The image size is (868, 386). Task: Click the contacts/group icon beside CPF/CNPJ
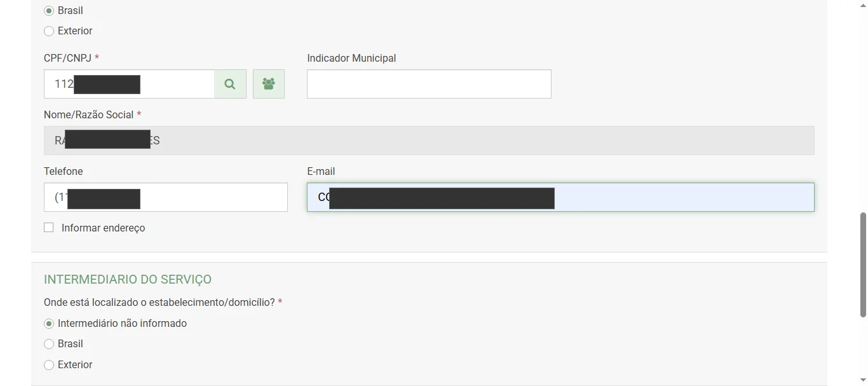click(x=268, y=83)
